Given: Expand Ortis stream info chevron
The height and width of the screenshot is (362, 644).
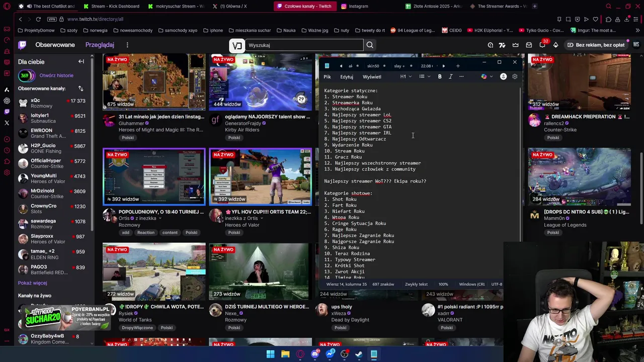Looking at the screenshot, I should coord(160,218).
